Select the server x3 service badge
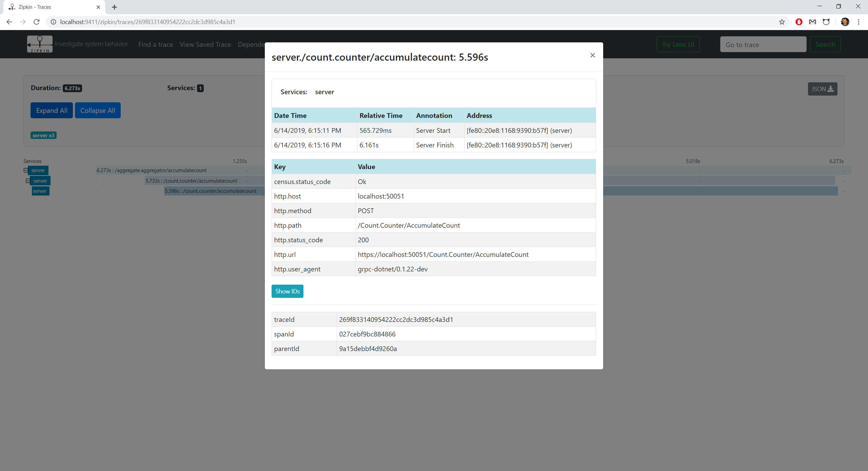 43,135
